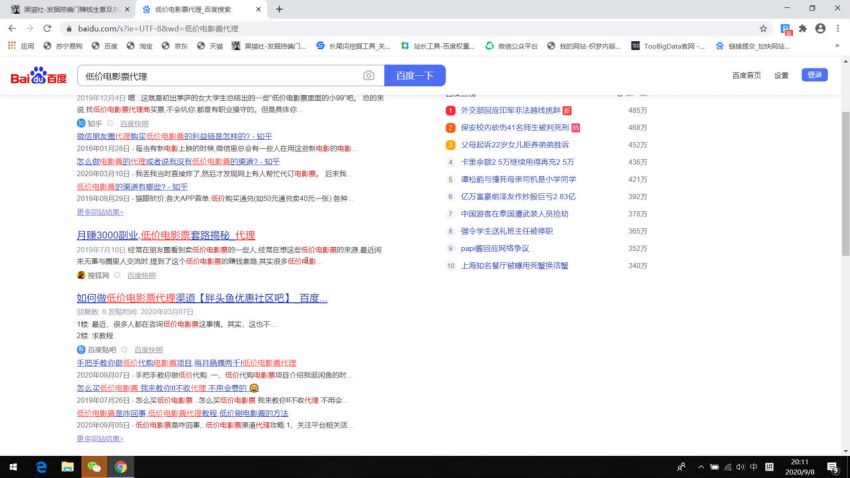Launch Edge from the taskbar
Screen dimensions: 850x478
click(x=41, y=467)
